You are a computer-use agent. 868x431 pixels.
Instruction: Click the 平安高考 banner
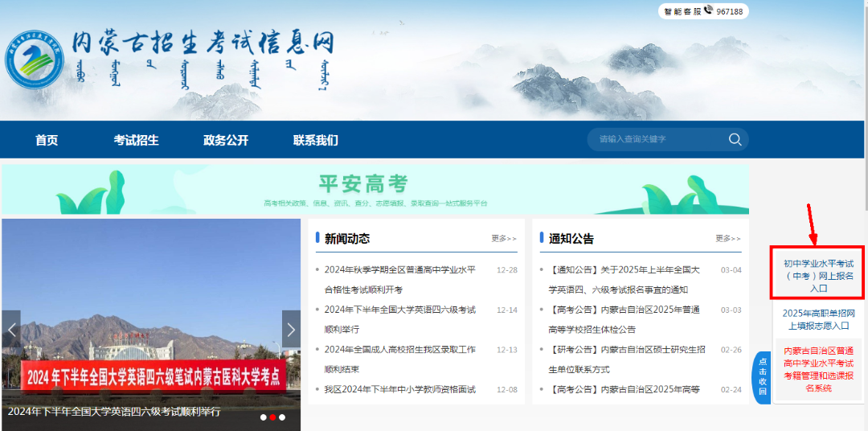point(375,190)
